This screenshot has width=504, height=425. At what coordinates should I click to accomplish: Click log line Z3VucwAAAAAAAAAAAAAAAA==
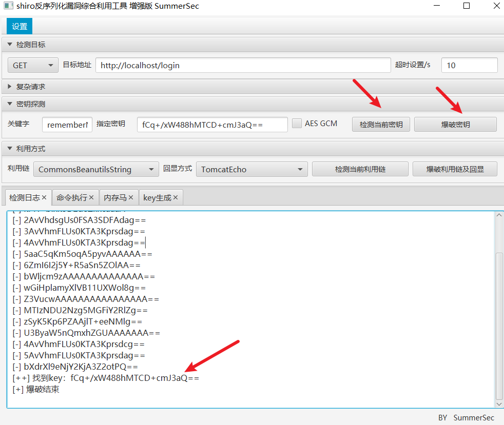click(x=86, y=299)
